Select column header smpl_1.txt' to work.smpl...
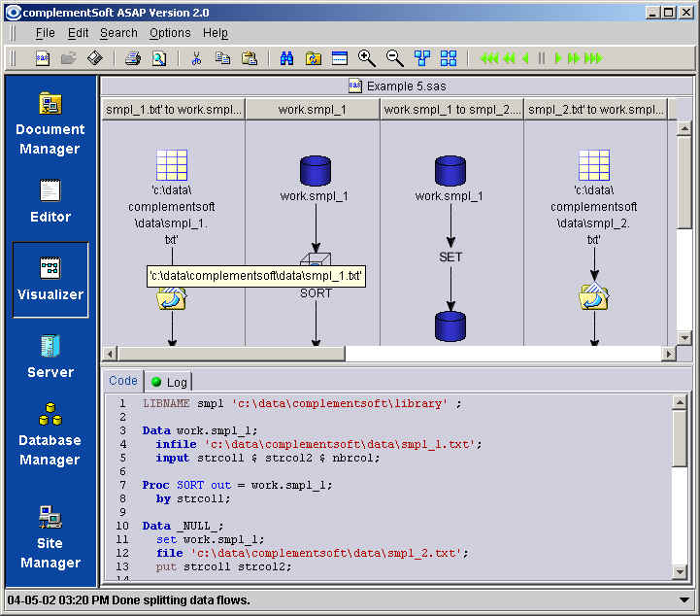The height and width of the screenshot is (616, 700). pos(174,110)
